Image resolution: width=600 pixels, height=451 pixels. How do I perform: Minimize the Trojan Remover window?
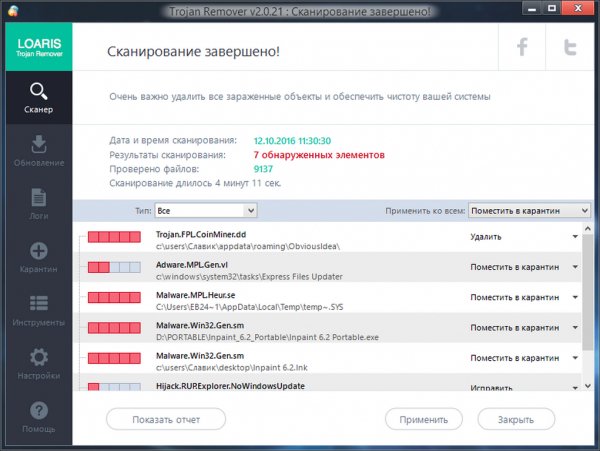(x=532, y=8)
